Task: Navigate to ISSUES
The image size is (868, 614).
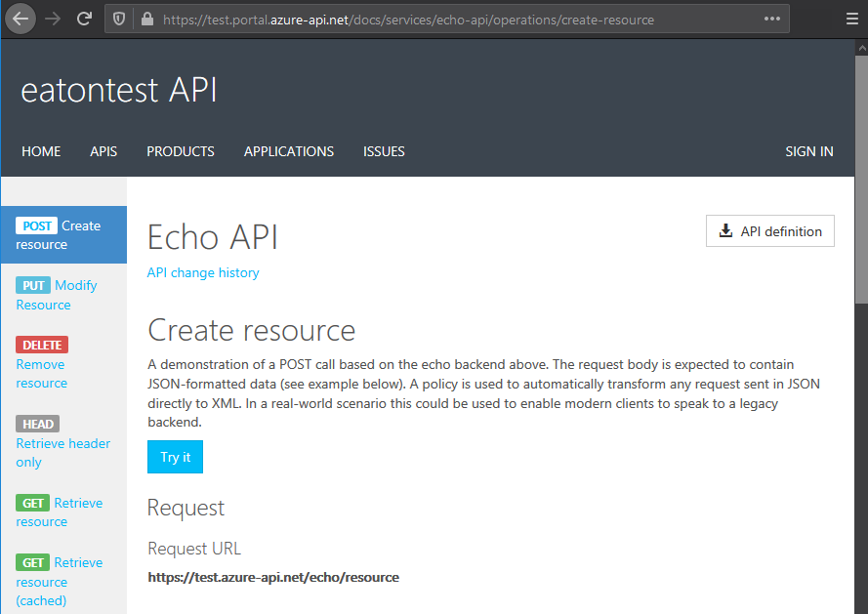Action: point(384,151)
